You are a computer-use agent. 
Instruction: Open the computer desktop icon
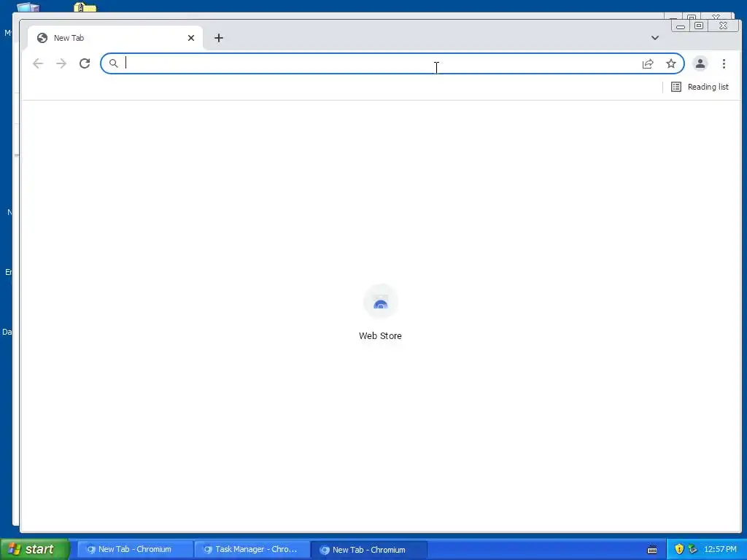[x=28, y=7]
